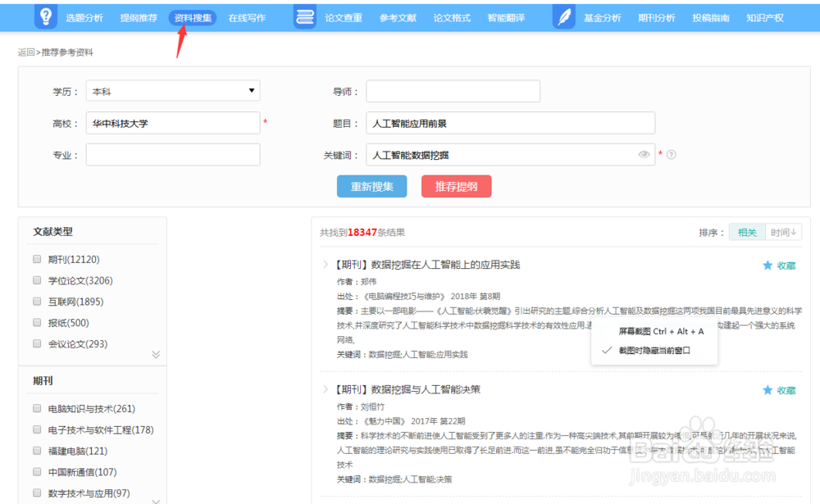Click the 推荐参考资料 breadcrumb text

click(67, 52)
